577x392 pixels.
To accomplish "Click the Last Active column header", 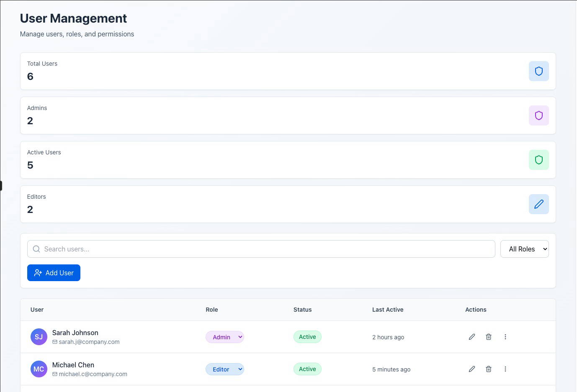I will coord(388,310).
